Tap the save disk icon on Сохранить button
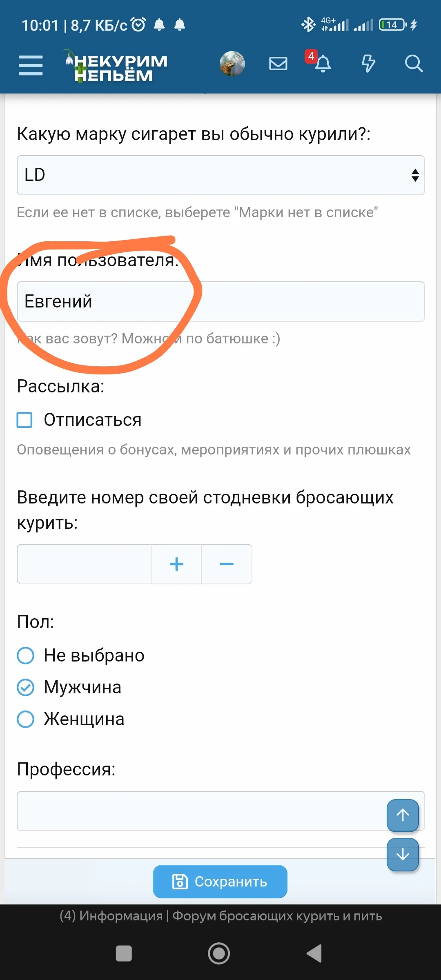441x980 pixels. point(180,882)
